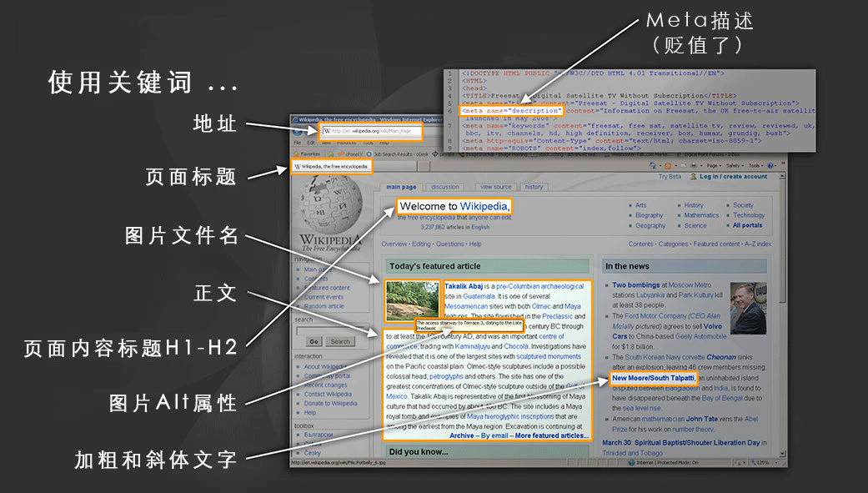Click the Wikipedia sidebar search field
Image resolution: width=868 pixels, height=493 pixels.
(x=332, y=330)
